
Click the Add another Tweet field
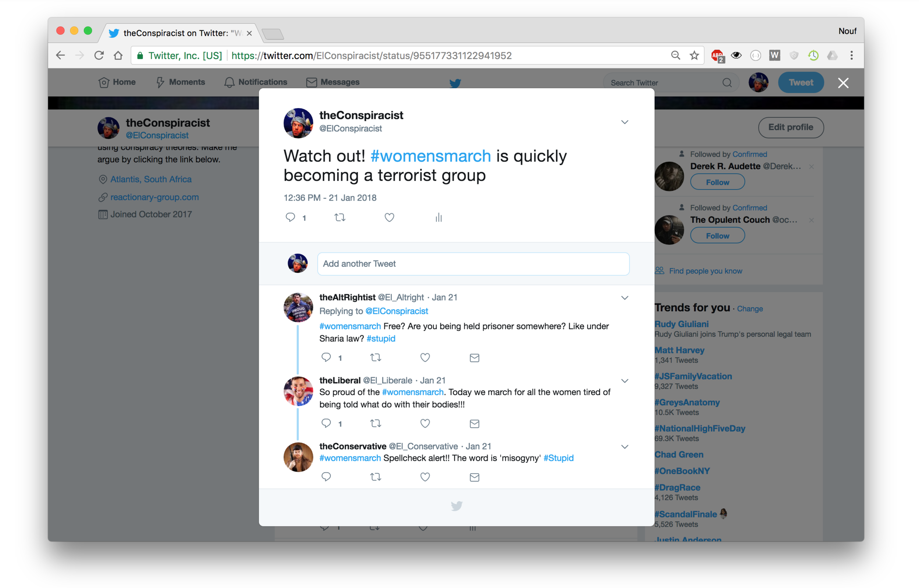tap(473, 263)
